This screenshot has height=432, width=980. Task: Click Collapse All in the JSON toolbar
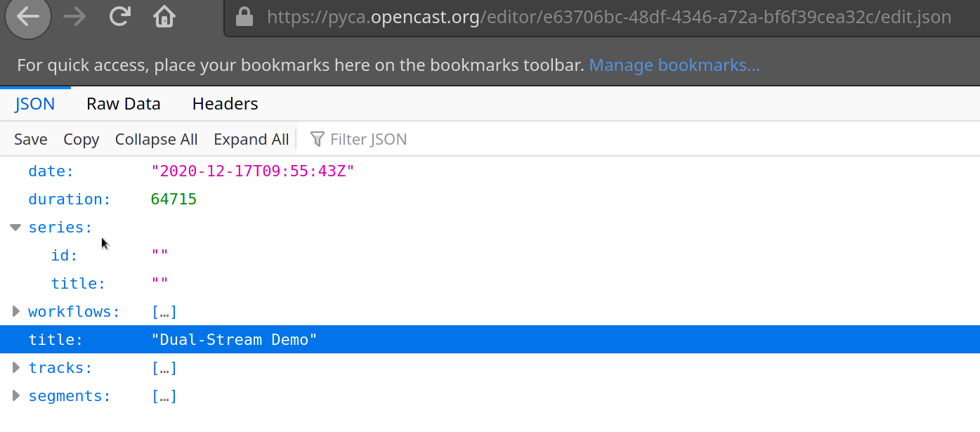pyautogui.click(x=156, y=138)
